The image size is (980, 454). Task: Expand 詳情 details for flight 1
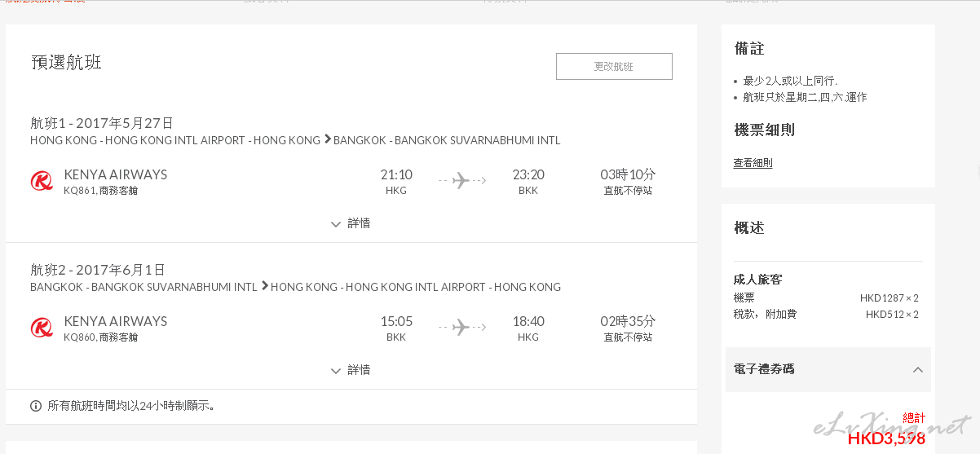pos(351,223)
